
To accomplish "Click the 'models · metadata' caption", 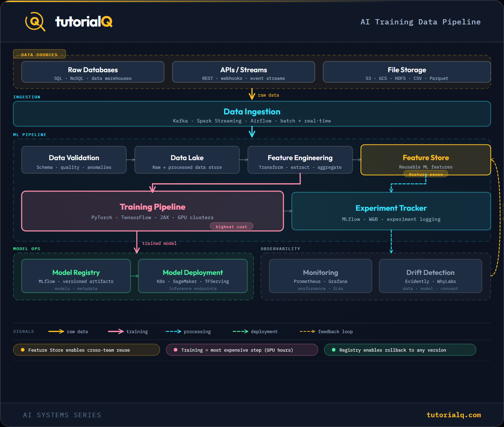I will pyautogui.click(x=76, y=289).
